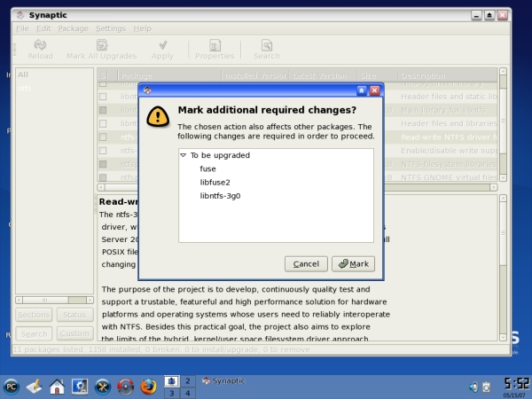Toggle checkbox for 'Enable/disable write support' row
This screenshot has height=399, width=532.
click(103, 151)
